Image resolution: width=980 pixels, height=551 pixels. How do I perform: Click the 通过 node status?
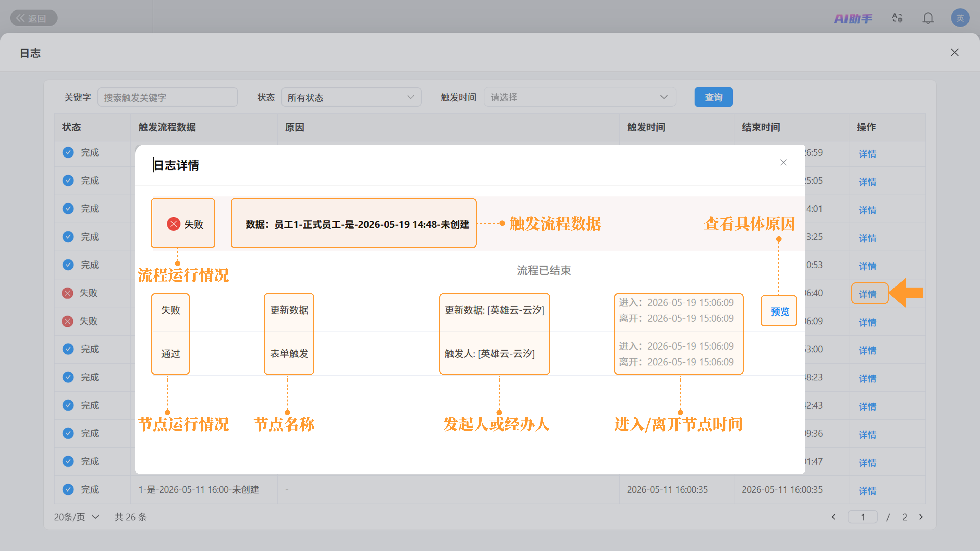(x=170, y=354)
